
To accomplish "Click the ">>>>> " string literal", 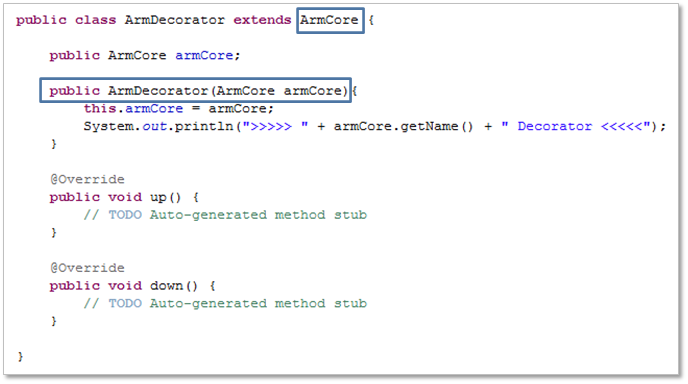I will pos(276,126).
